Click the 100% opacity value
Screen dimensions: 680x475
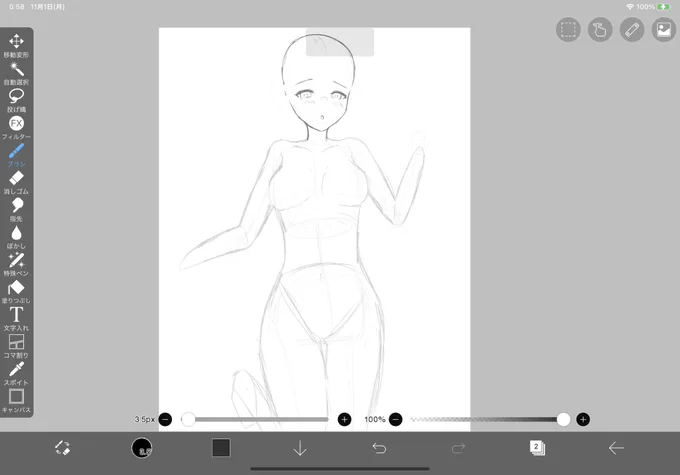pos(375,419)
